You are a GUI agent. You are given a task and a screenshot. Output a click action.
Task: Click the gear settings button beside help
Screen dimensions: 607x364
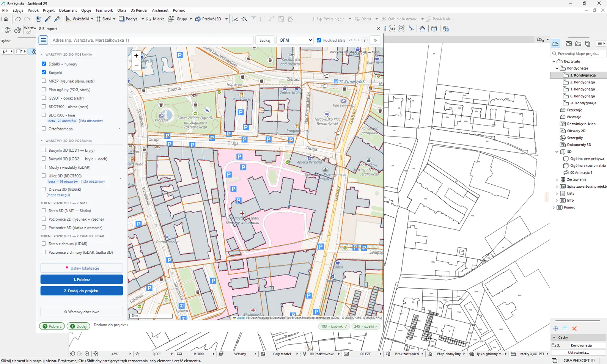coord(375,40)
